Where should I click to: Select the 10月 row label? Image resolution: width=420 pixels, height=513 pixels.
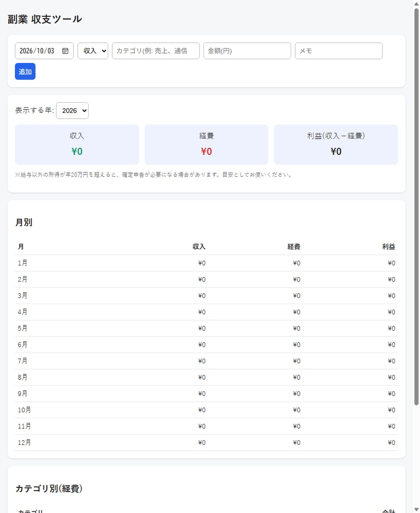coord(24,410)
